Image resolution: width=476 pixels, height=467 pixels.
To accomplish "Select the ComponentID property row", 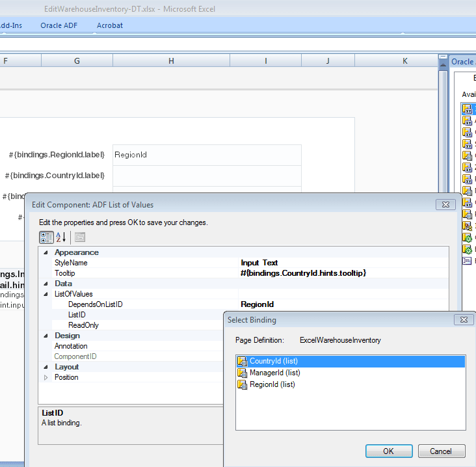I will click(x=138, y=356).
